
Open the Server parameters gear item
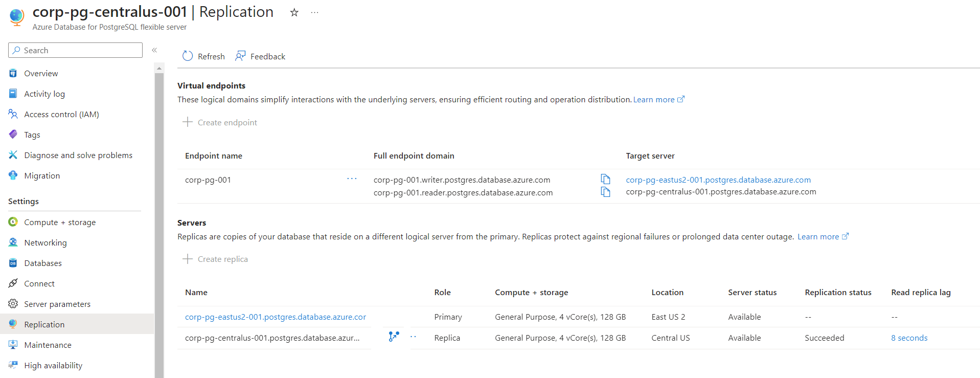(x=57, y=304)
